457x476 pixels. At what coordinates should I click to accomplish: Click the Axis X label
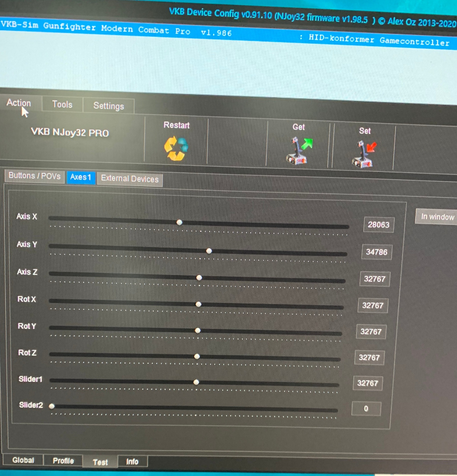point(27,216)
